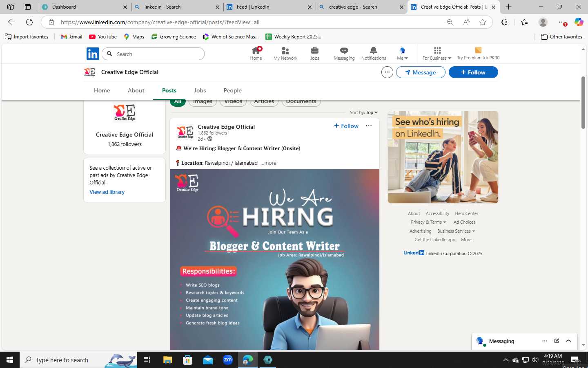Refresh the page

tap(29, 22)
